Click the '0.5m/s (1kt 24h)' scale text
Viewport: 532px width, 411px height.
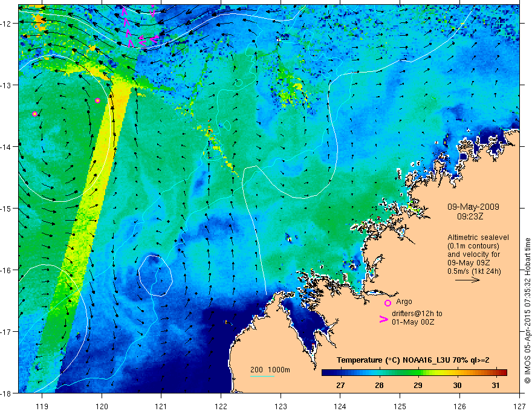click(474, 271)
